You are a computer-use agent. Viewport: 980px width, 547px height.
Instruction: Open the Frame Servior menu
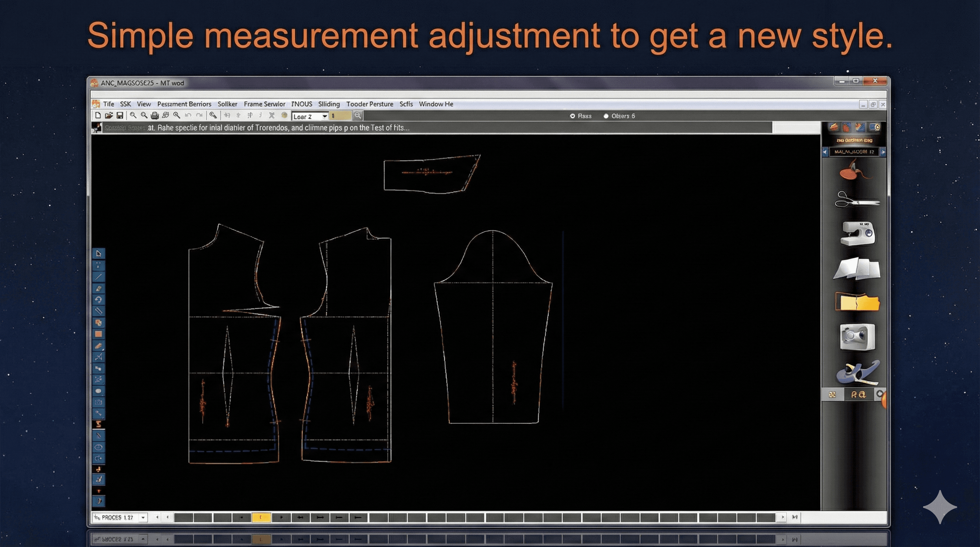(x=264, y=104)
